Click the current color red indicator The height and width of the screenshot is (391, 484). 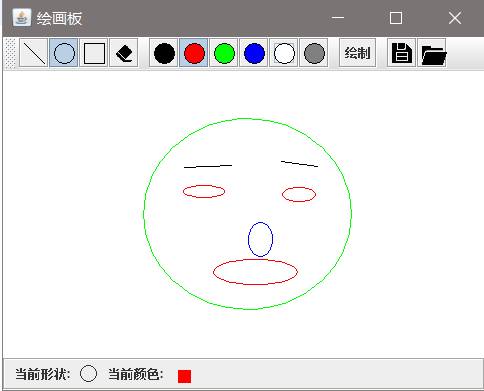click(x=184, y=376)
